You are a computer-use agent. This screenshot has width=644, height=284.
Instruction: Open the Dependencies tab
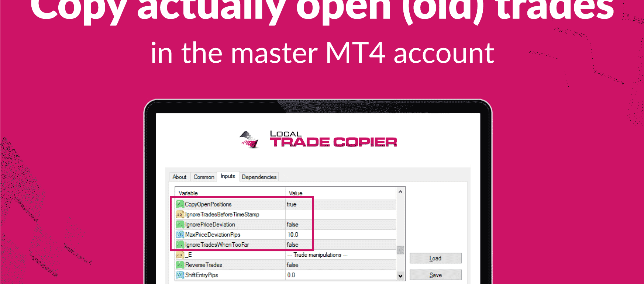[259, 177]
